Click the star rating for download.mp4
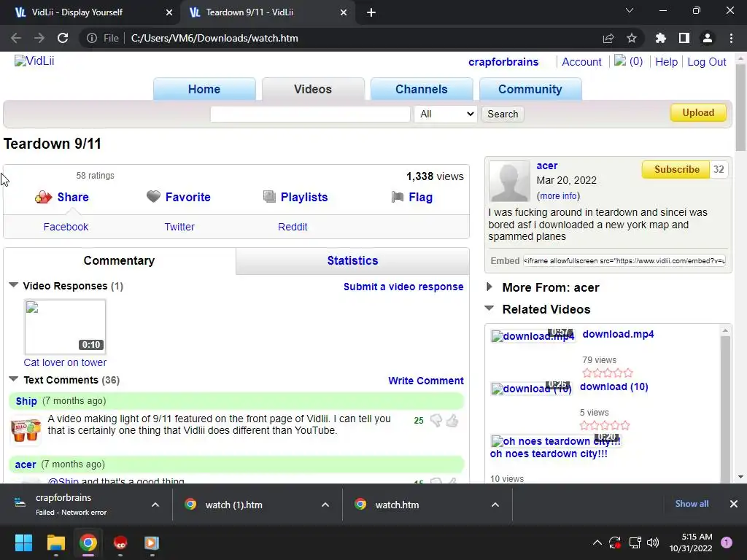This screenshot has height=560, width=747. tap(608, 373)
